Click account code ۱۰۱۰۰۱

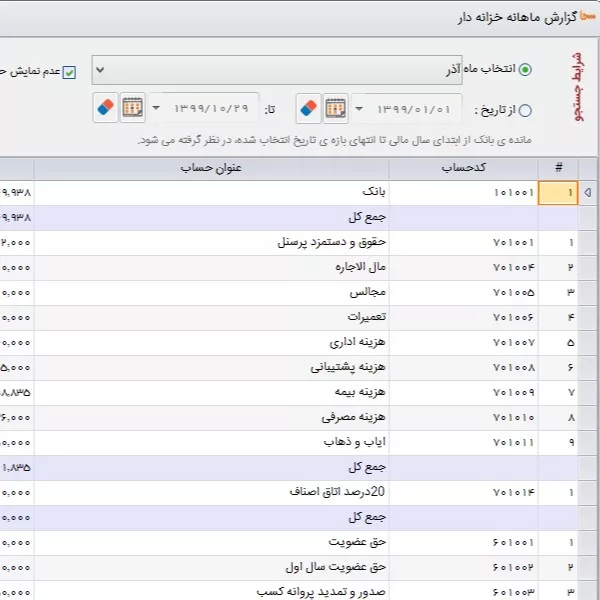(x=514, y=192)
